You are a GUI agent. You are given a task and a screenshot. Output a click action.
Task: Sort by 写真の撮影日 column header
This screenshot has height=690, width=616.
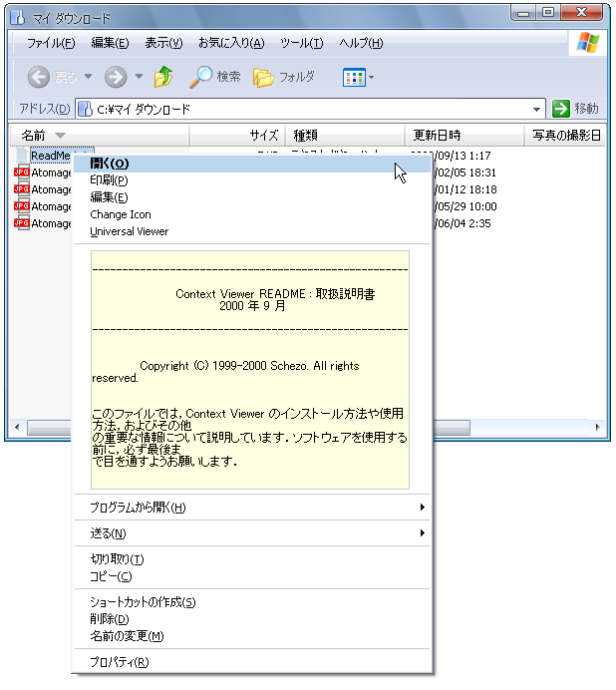pos(566,135)
